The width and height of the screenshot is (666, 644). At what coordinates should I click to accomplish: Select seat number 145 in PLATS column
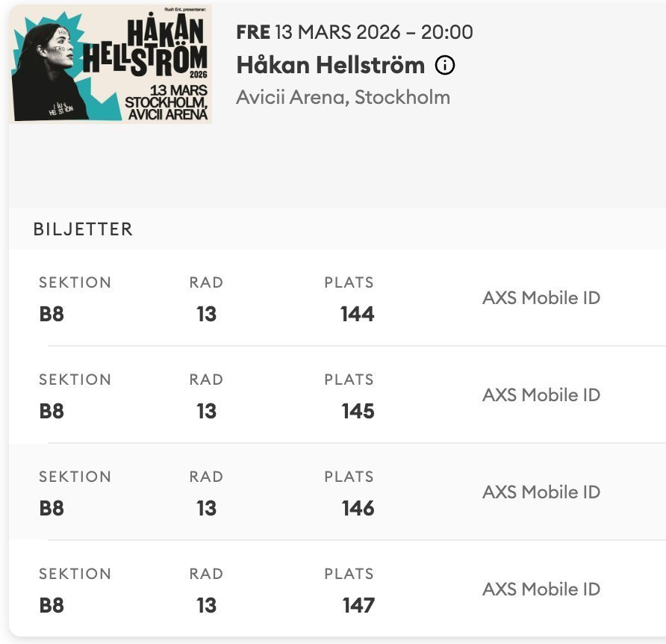coord(357,412)
